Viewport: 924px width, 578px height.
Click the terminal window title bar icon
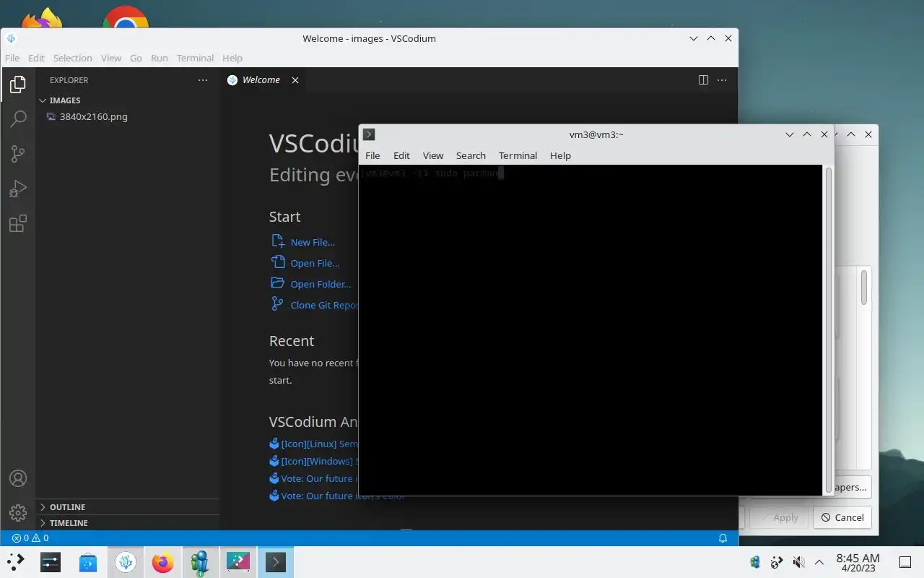(369, 134)
